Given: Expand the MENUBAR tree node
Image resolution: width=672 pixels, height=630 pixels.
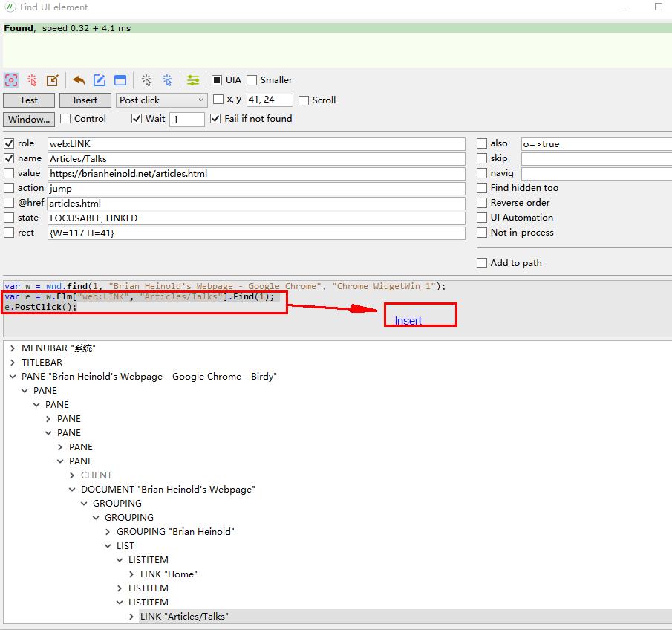Looking at the screenshot, I should 13,348.
